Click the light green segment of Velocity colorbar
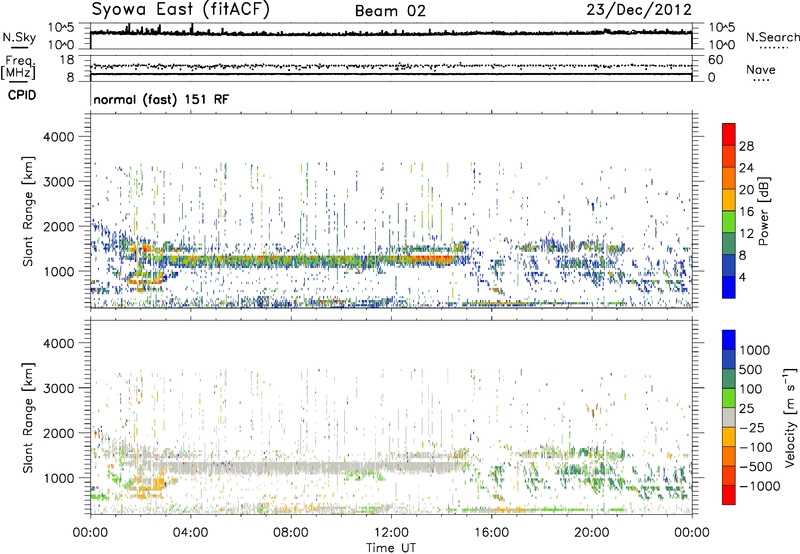The width and height of the screenshot is (800, 554). tap(729, 398)
